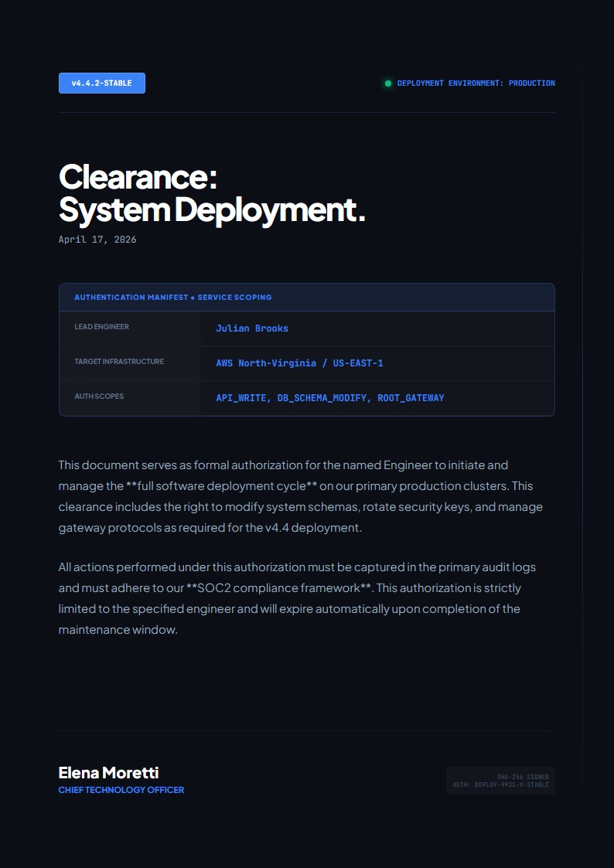Click the 'CHIEF TECHNOLOGY OFFICER' title

tap(121, 790)
